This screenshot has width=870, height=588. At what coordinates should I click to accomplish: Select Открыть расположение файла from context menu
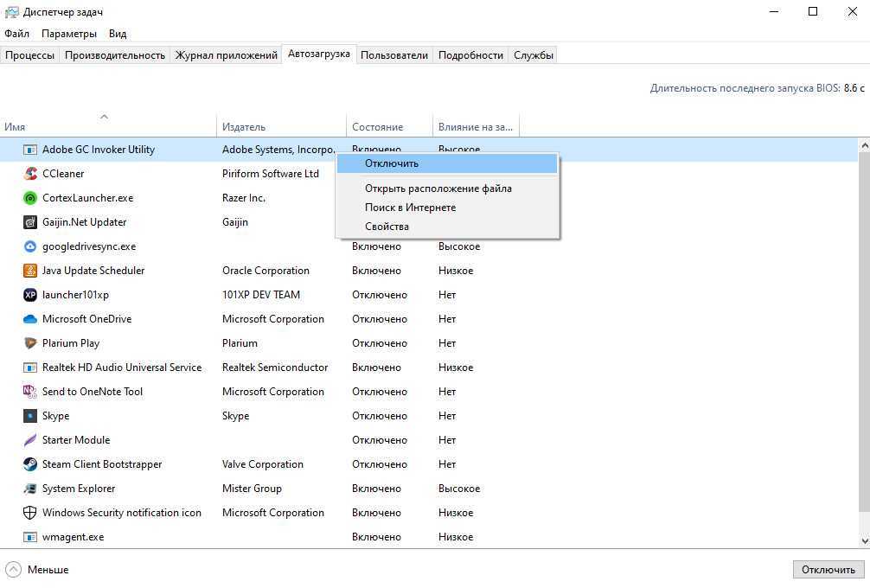point(438,189)
